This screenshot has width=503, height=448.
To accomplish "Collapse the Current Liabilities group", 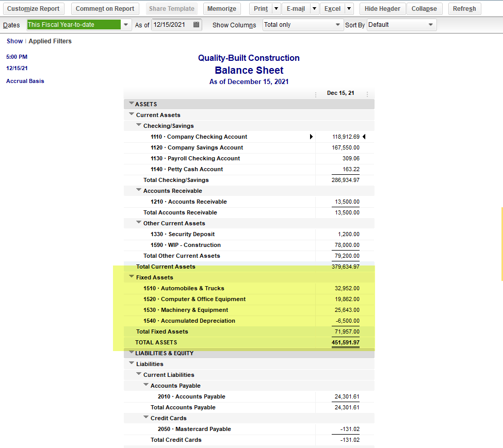I will [139, 374].
